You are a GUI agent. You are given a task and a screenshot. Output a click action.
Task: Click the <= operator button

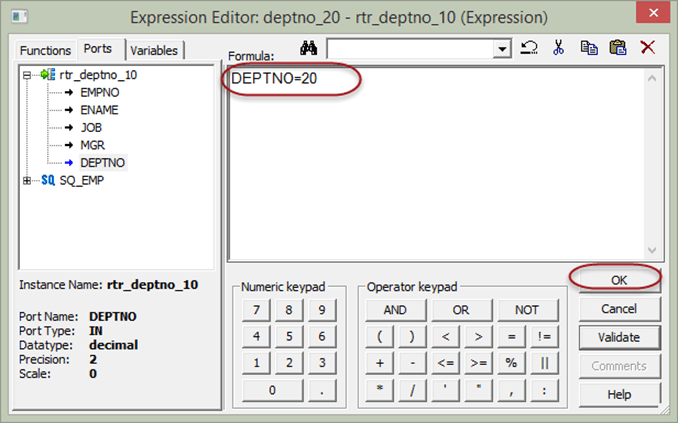pos(445,363)
